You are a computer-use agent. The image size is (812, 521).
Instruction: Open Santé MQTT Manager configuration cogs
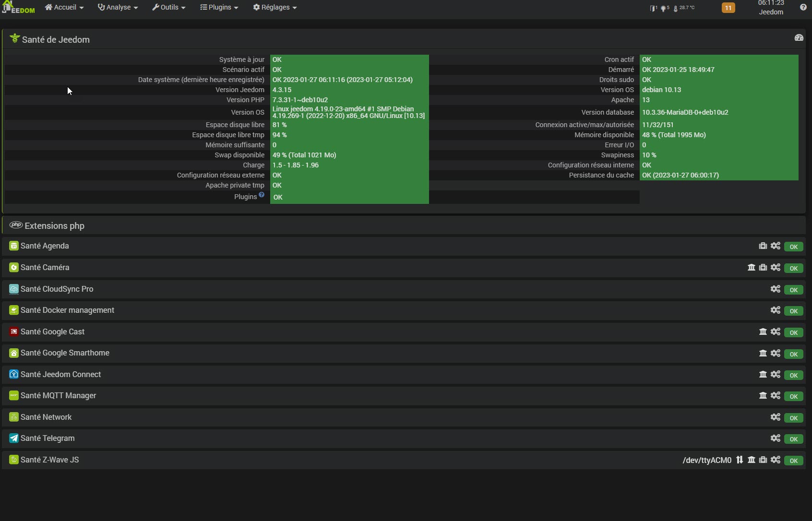click(776, 395)
